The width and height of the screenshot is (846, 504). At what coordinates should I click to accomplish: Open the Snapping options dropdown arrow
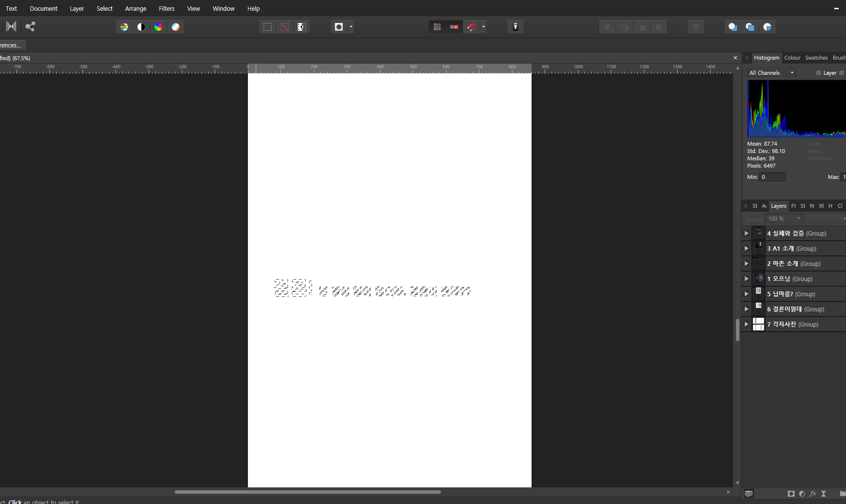[484, 27]
